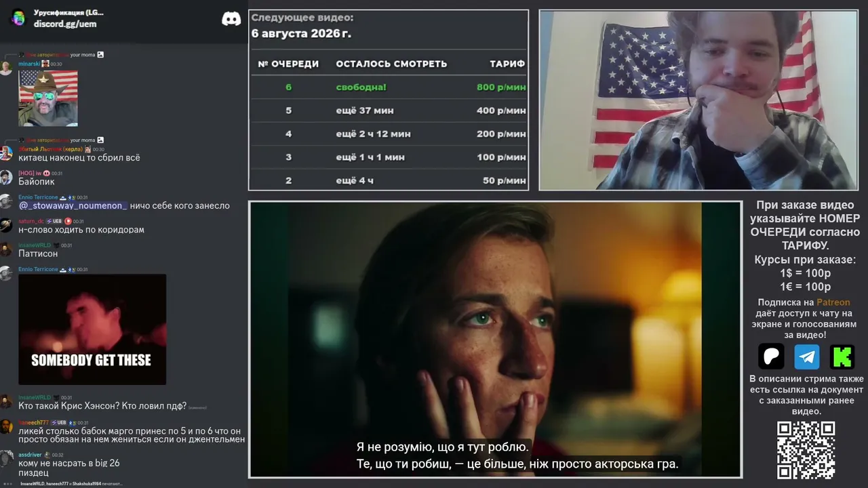Image resolution: width=868 pixels, height=488 pixels.
Task: Open the [HOG] iw user avatar
Action: click(x=6, y=178)
